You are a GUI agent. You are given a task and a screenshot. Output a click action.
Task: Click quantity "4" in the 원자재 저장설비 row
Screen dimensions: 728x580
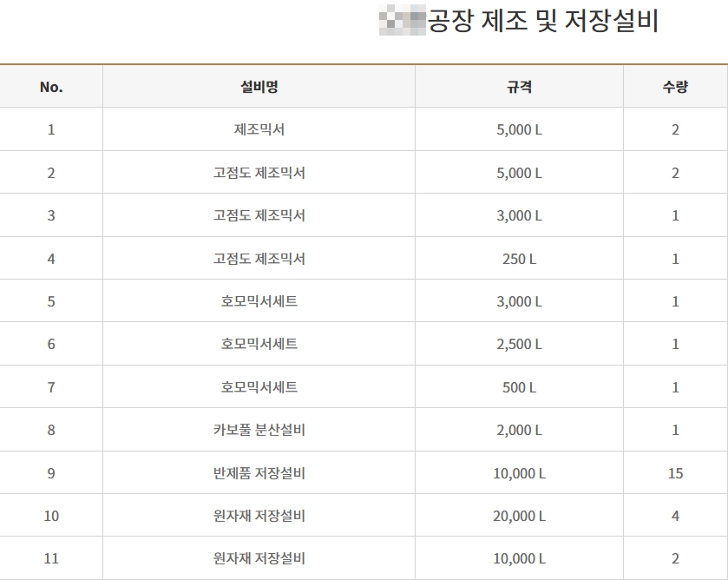(x=675, y=516)
